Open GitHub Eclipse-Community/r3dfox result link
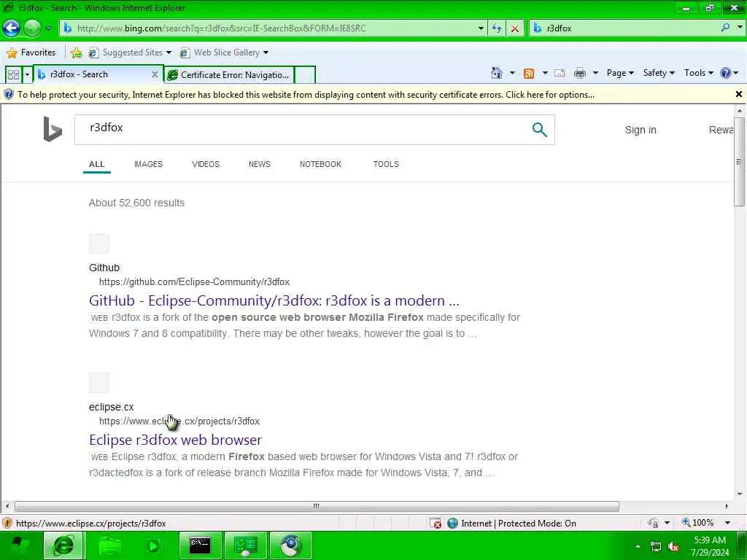Image resolution: width=747 pixels, height=560 pixels. click(274, 300)
